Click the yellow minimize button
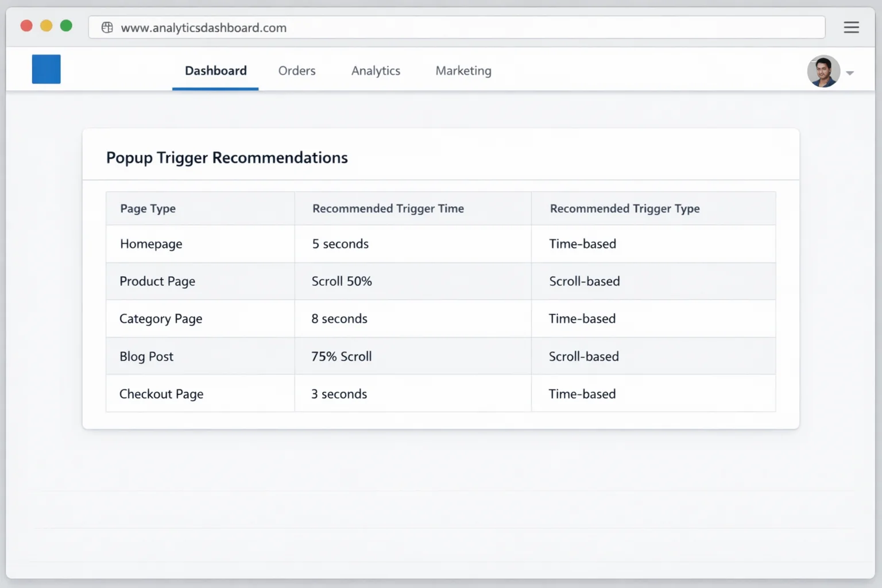This screenshot has width=882, height=588. [46, 25]
